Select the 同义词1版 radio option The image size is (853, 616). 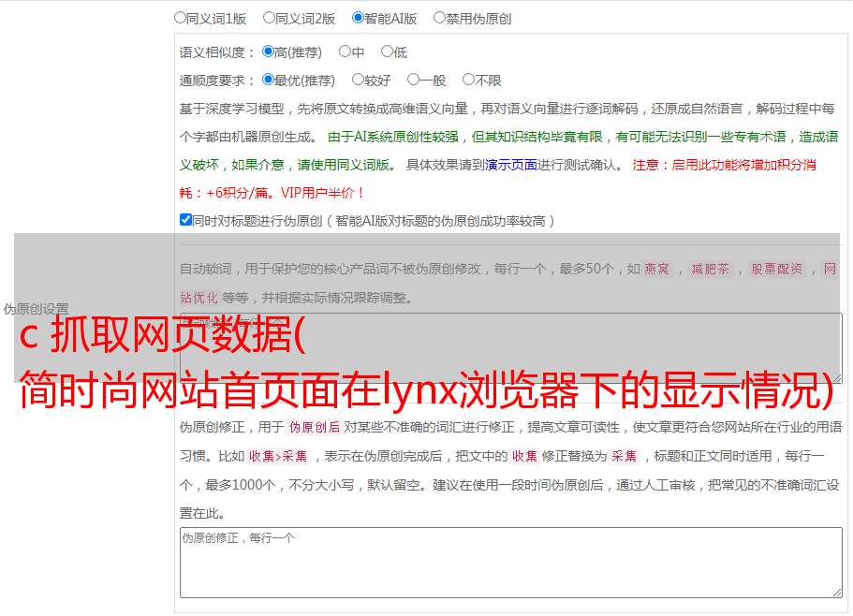(180, 18)
